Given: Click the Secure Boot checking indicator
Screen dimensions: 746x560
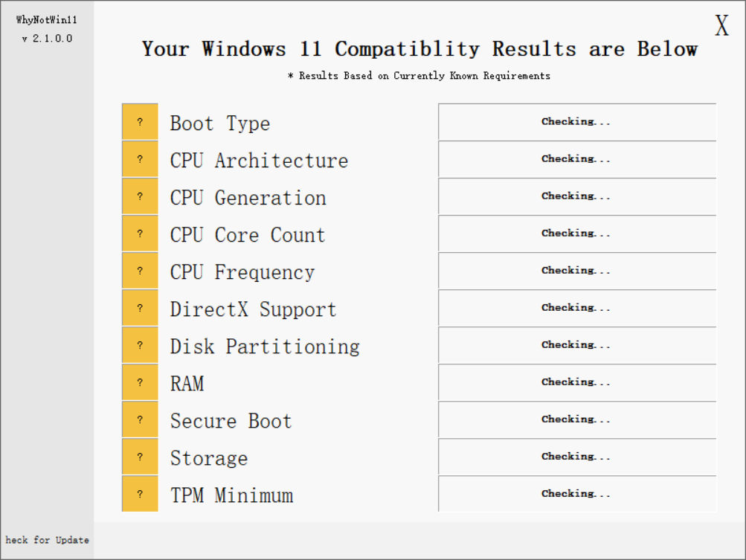Looking at the screenshot, I should (576, 419).
